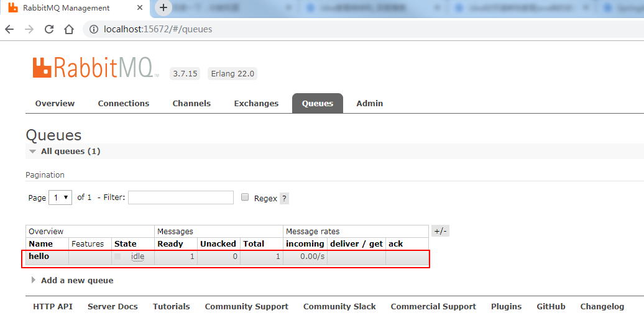Open the Plugins link
Screen dimensions: 644x336
point(506,306)
